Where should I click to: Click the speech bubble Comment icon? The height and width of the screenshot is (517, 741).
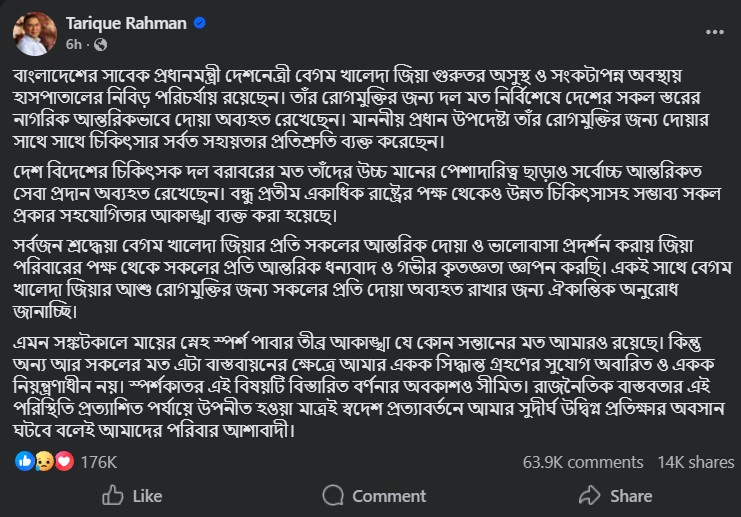(x=333, y=496)
